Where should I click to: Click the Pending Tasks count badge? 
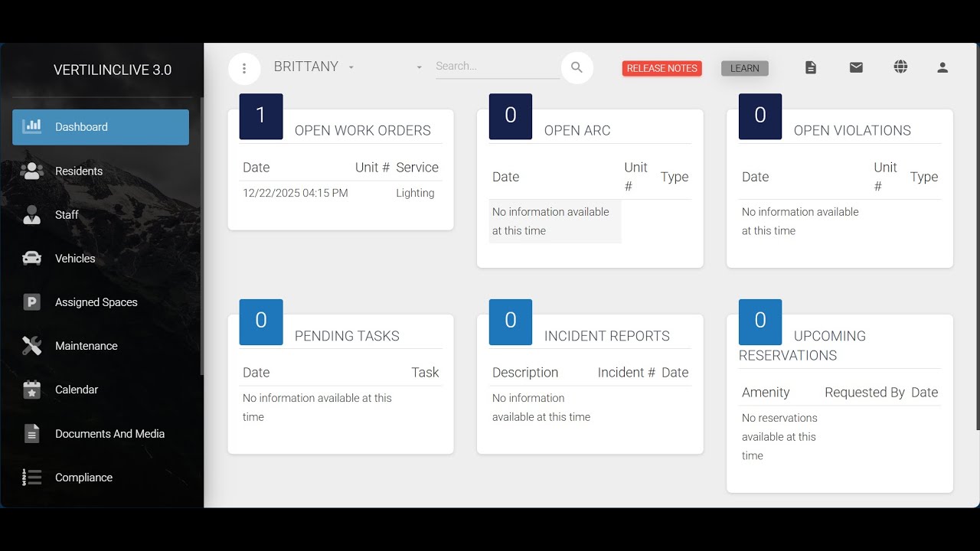(261, 321)
